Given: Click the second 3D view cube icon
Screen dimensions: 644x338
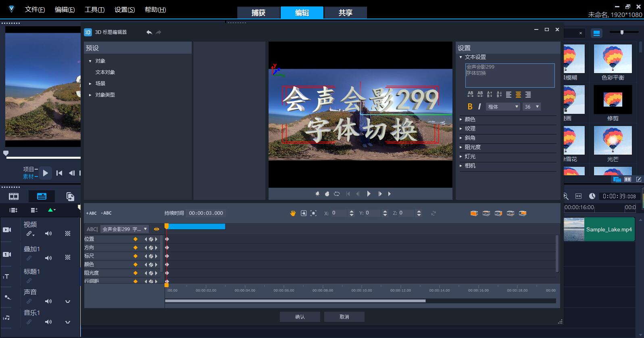Looking at the screenshot, I should pyautogui.click(x=486, y=213).
